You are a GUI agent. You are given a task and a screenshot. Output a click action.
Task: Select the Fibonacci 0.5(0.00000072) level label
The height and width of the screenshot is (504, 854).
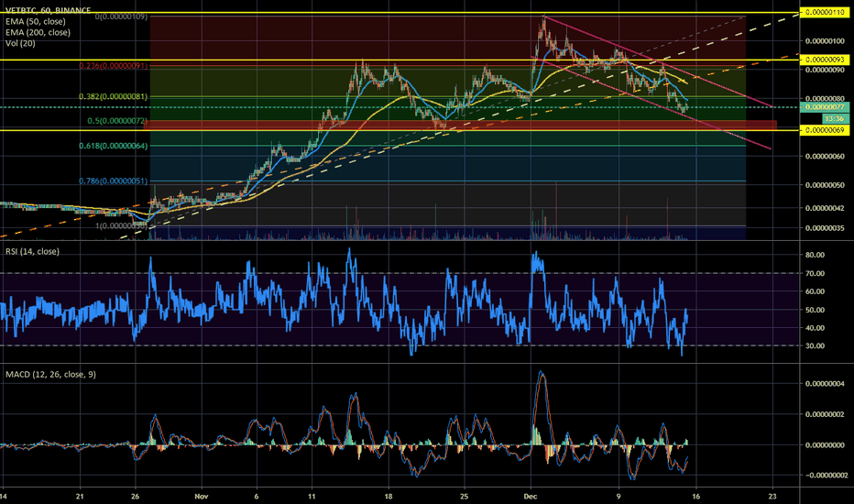[117, 120]
